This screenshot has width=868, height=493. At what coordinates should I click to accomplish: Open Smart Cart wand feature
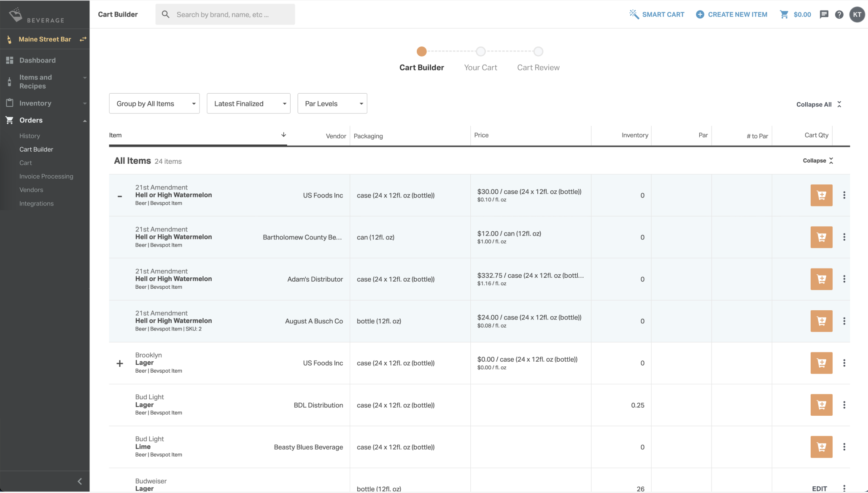[x=657, y=14]
